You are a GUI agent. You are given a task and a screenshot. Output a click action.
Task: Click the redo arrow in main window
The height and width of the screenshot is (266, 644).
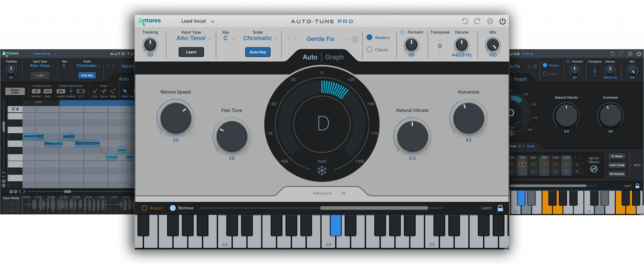477,21
